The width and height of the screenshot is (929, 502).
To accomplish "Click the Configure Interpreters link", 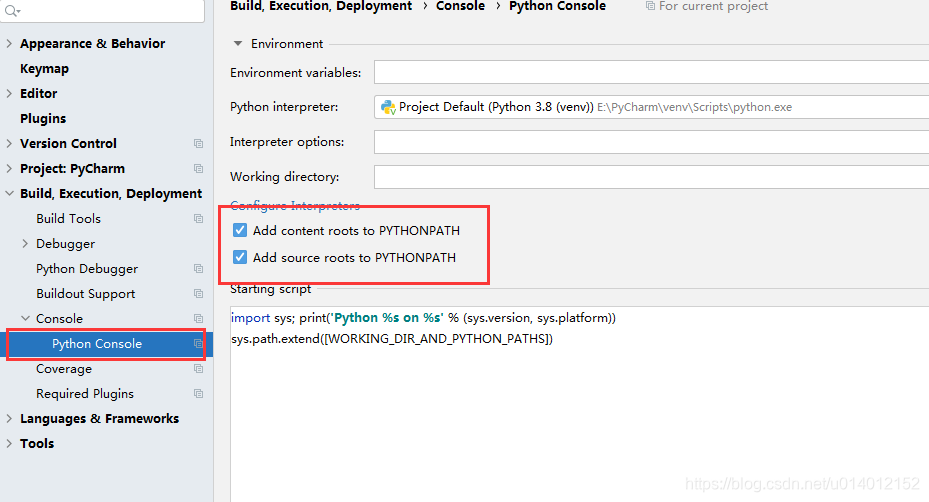I will pyautogui.click(x=294, y=206).
